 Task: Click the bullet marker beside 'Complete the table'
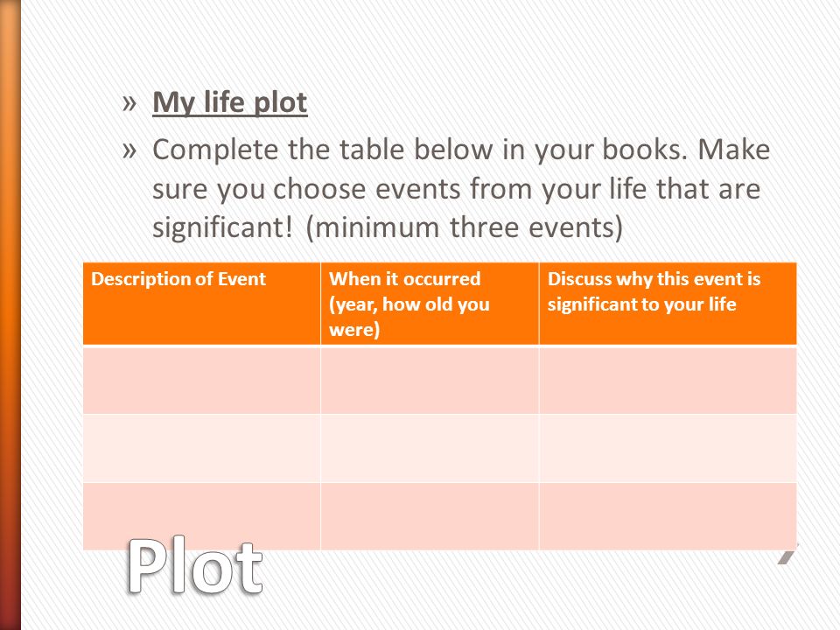pos(129,151)
